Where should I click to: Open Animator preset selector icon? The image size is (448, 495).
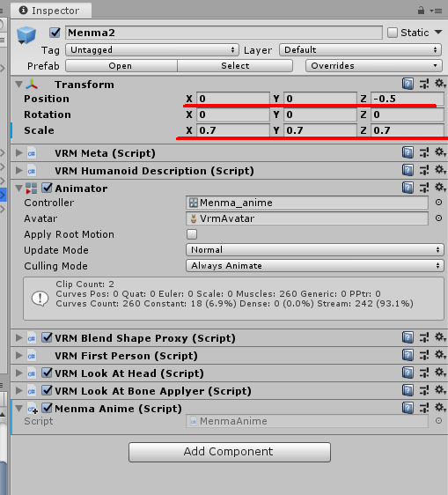point(424,188)
